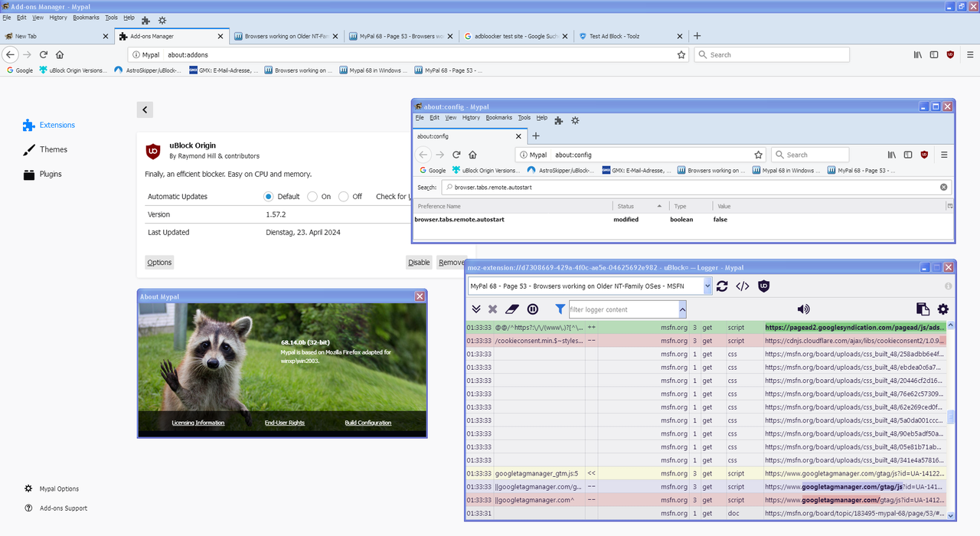Click the clipboard export icon in the logger
Viewport: 980px width, 536px height.
[923, 309]
